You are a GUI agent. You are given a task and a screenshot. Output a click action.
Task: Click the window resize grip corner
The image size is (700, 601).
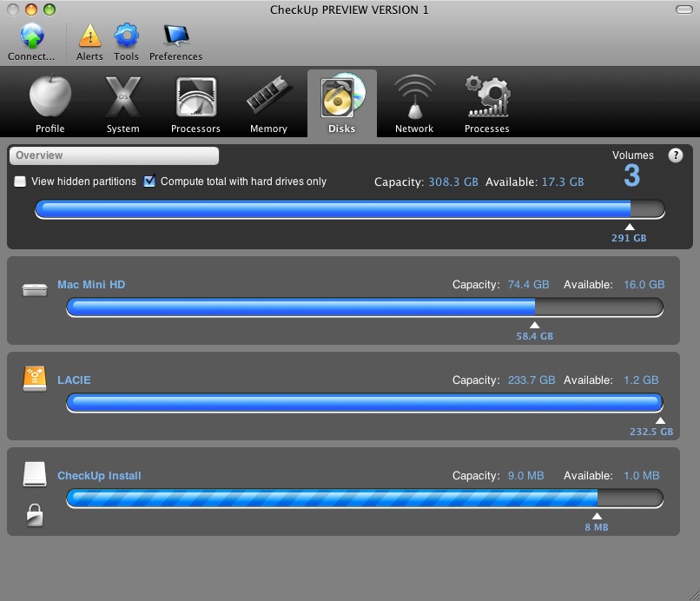[694, 595]
